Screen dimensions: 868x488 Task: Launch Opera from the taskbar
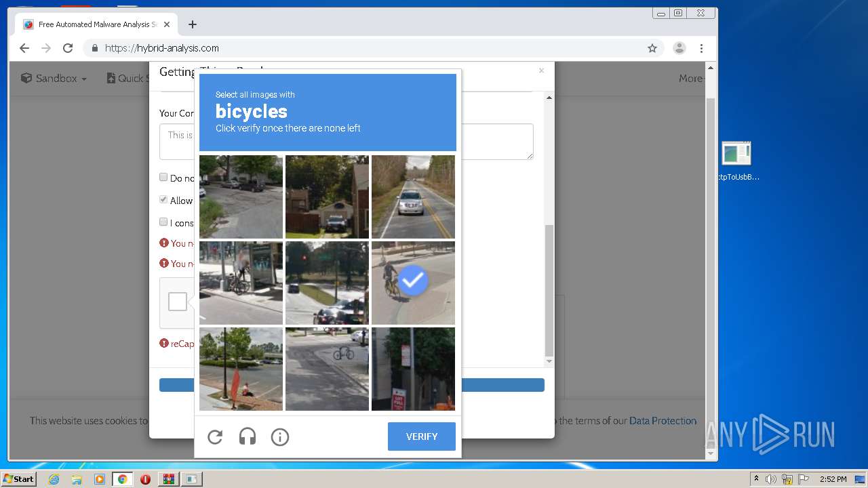(145, 479)
